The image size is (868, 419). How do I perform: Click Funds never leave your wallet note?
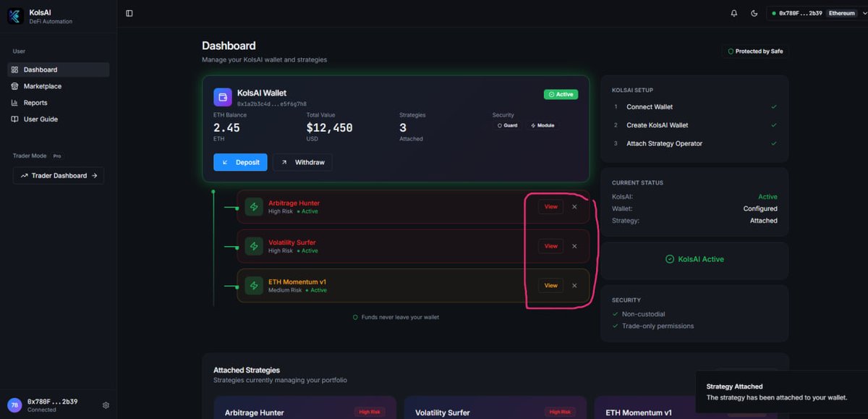tap(396, 317)
